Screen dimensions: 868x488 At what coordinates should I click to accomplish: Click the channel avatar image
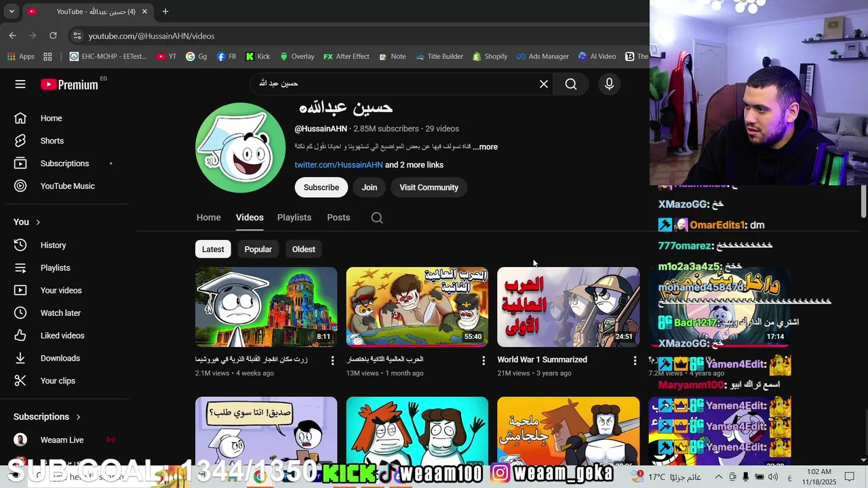240,148
